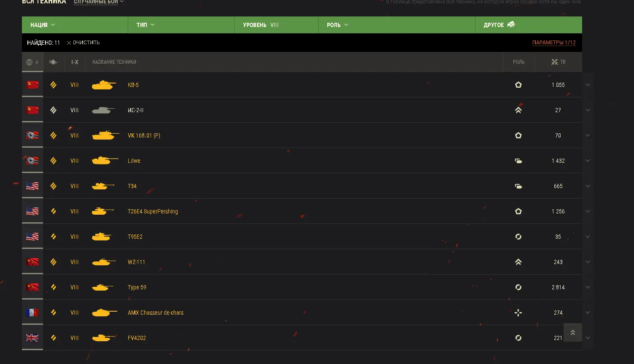The height and width of the screenshot is (364, 634).
Task: Select the T34 vehicle name
Action: 132,186
